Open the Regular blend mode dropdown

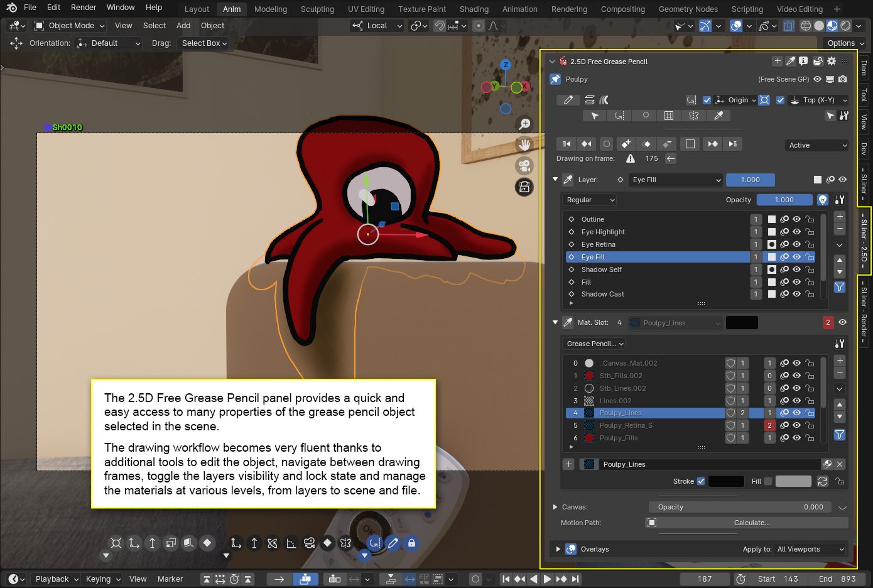coord(590,200)
